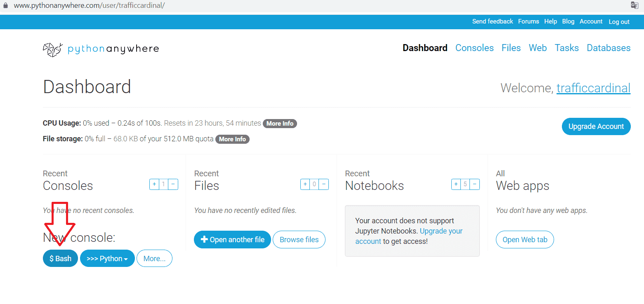Image resolution: width=644 pixels, height=304 pixels.
Task: Open the Tasks navigation tab
Action: (x=567, y=48)
